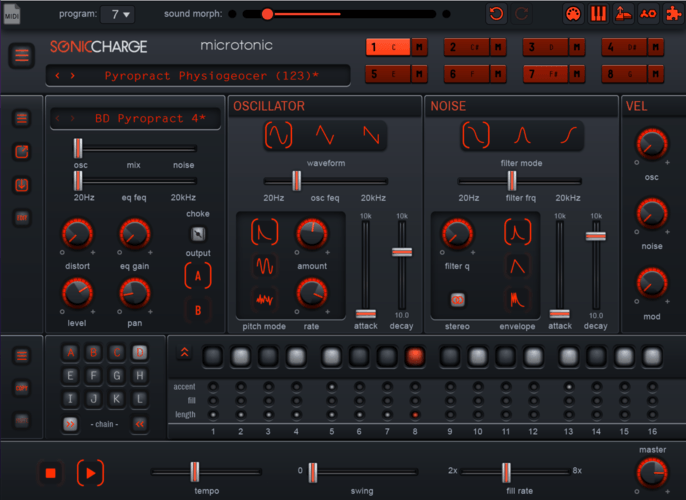The width and height of the screenshot is (686, 500).
Task: Mute drum channel 1
Action: coord(419,47)
